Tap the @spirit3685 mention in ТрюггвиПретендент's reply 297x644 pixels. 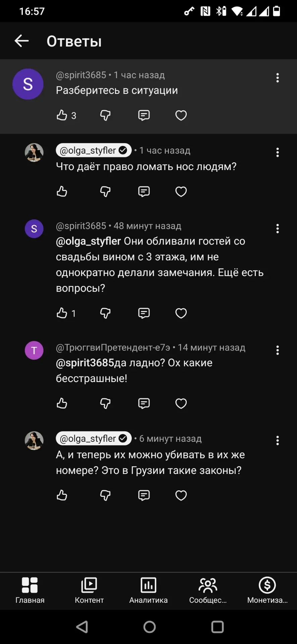[x=85, y=363]
